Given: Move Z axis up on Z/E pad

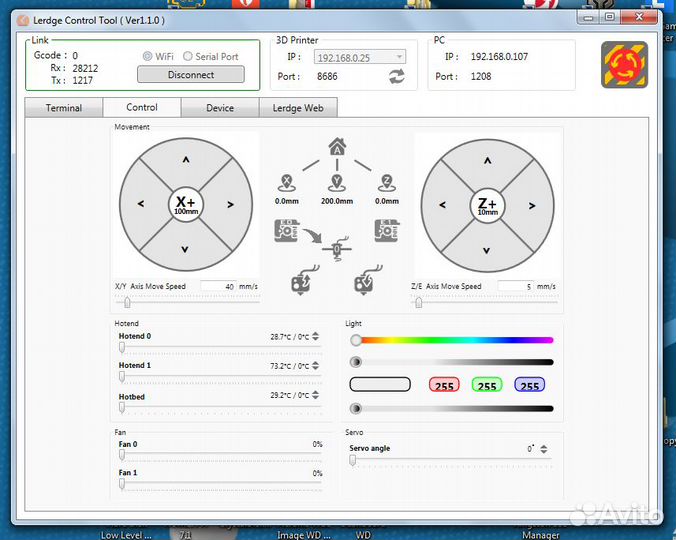Looking at the screenshot, I should 488,161.
